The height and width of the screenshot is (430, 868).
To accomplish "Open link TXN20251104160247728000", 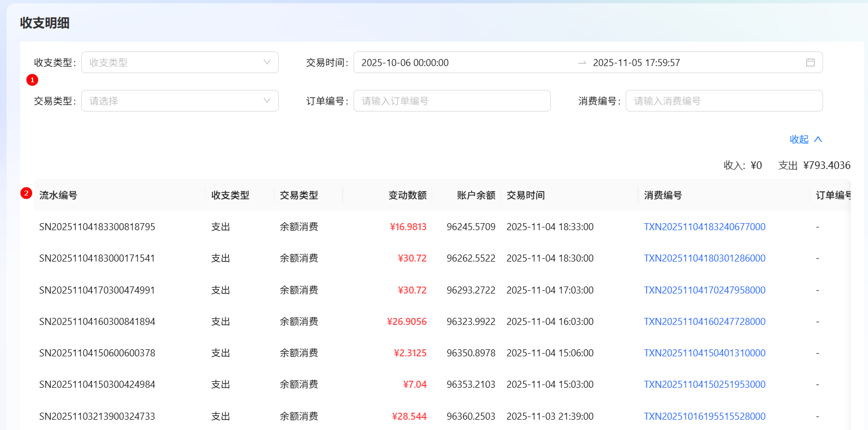I will [x=704, y=322].
